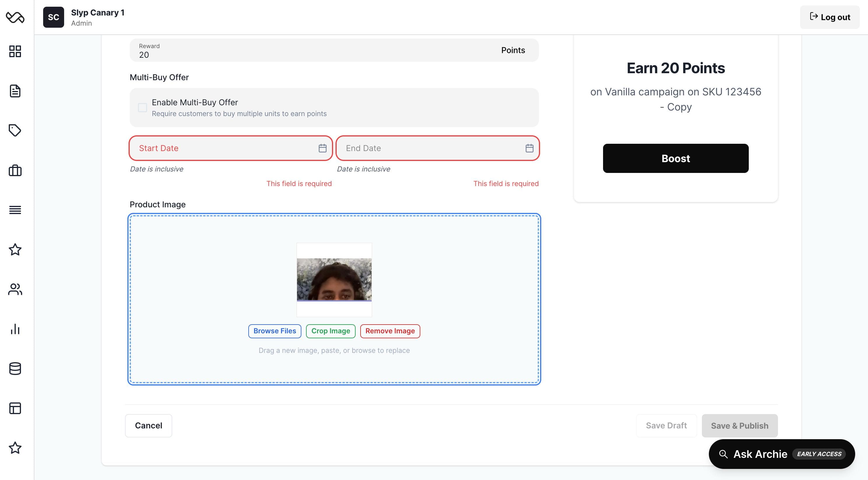Click the Multi-Buy Offer section label
868x480 pixels.
click(159, 77)
